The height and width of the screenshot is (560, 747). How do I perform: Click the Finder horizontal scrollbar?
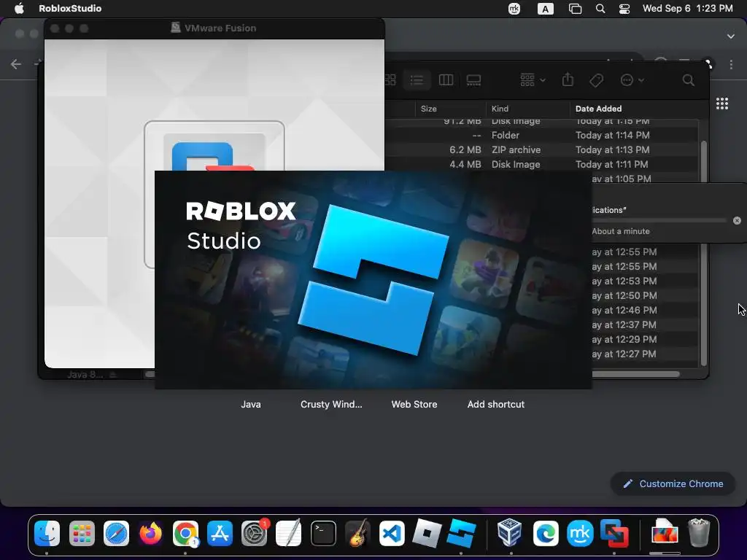(635, 374)
